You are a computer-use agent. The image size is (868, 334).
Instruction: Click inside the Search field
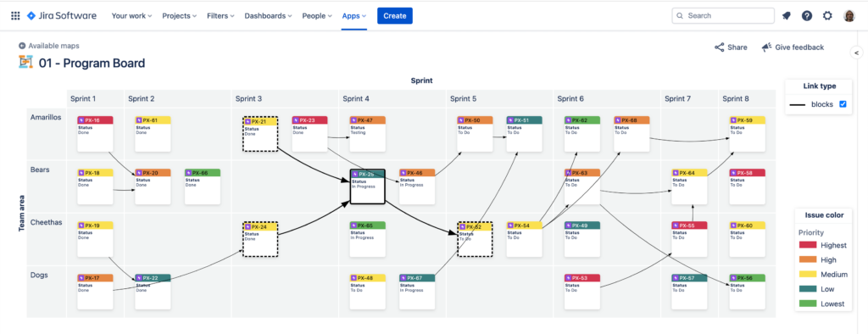click(723, 16)
